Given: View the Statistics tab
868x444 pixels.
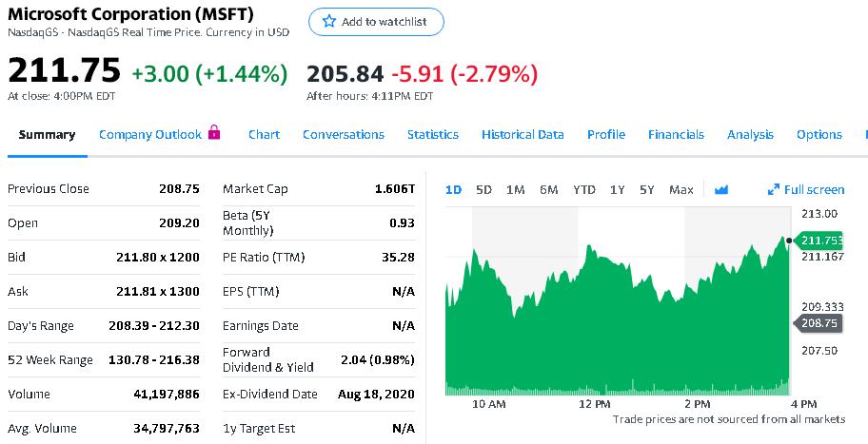Looking at the screenshot, I should (433, 134).
